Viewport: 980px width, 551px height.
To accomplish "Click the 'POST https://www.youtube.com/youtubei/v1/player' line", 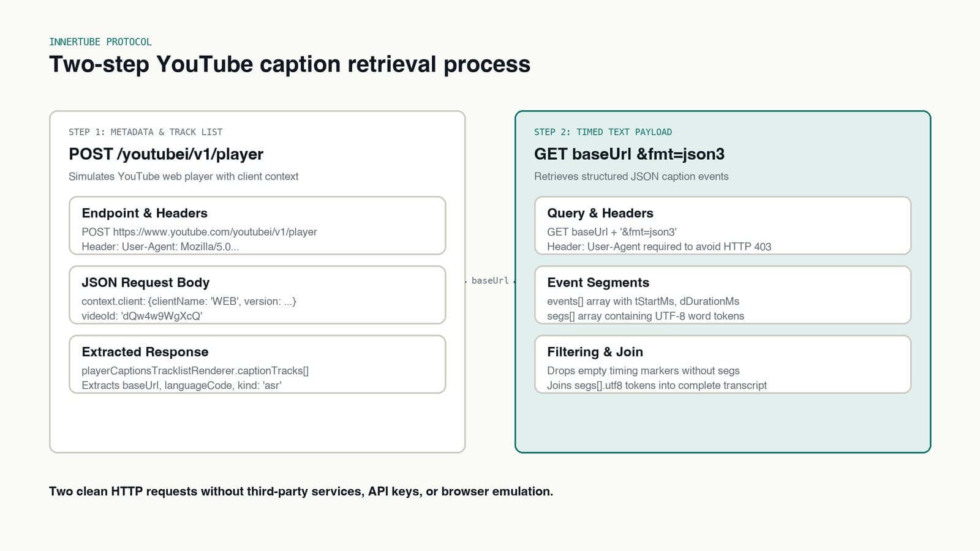I will (x=199, y=232).
